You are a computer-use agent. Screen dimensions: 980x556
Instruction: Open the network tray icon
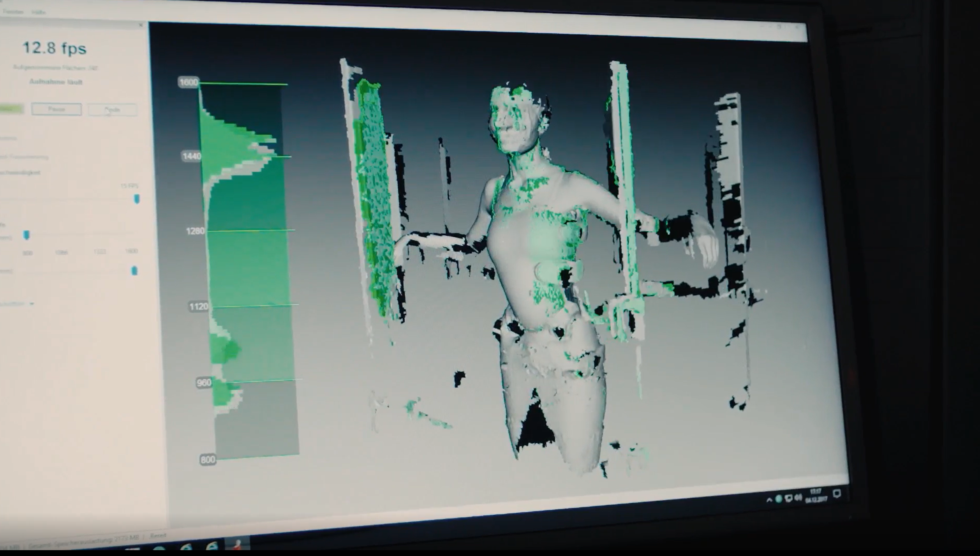[x=788, y=498]
